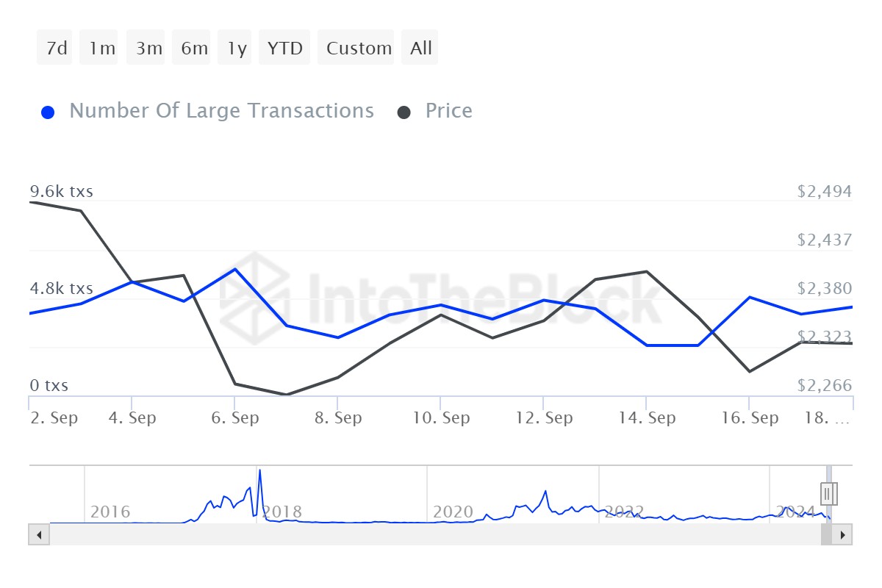Show the 1y time range
Viewport: 882px width, 588px height.
click(x=237, y=48)
